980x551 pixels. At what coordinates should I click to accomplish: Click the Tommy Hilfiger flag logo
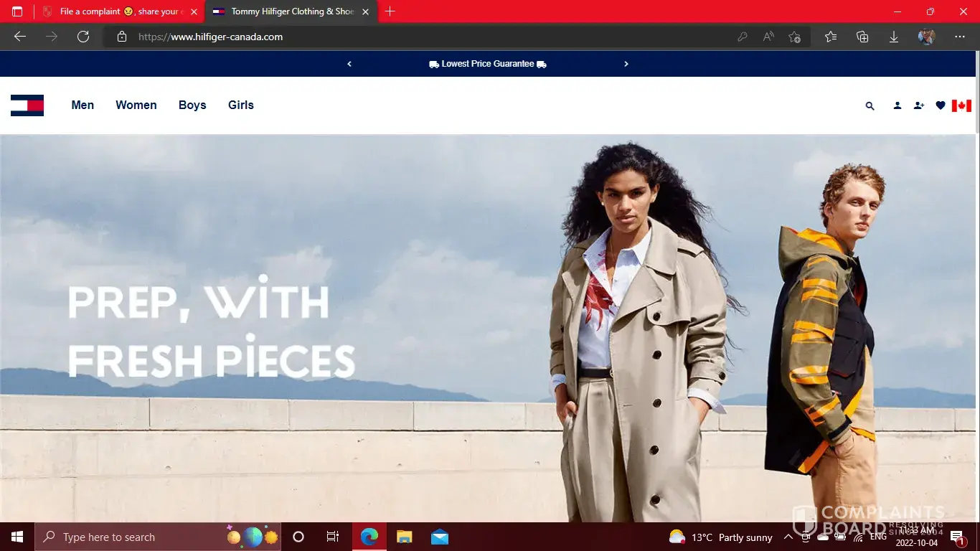coord(27,105)
